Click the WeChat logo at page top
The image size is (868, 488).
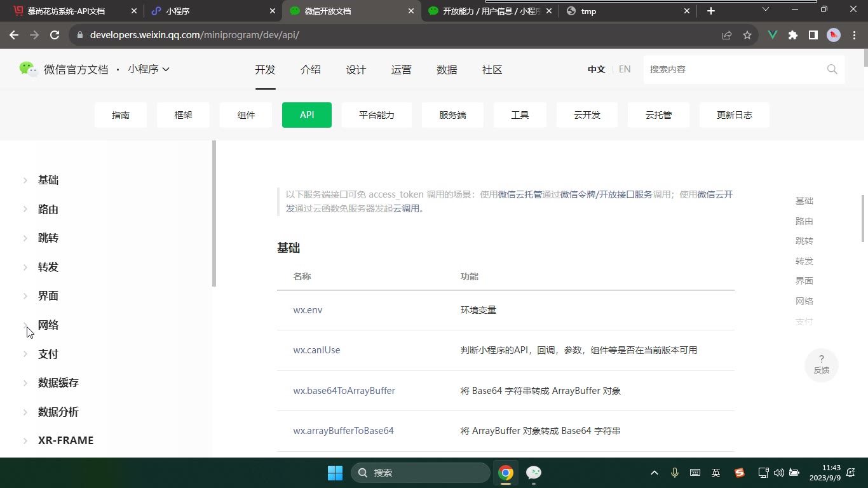pos(28,69)
